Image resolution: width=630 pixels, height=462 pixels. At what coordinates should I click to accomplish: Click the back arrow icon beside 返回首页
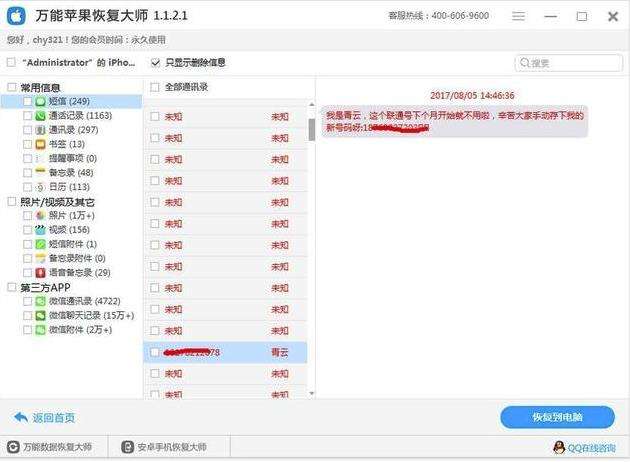[20, 417]
